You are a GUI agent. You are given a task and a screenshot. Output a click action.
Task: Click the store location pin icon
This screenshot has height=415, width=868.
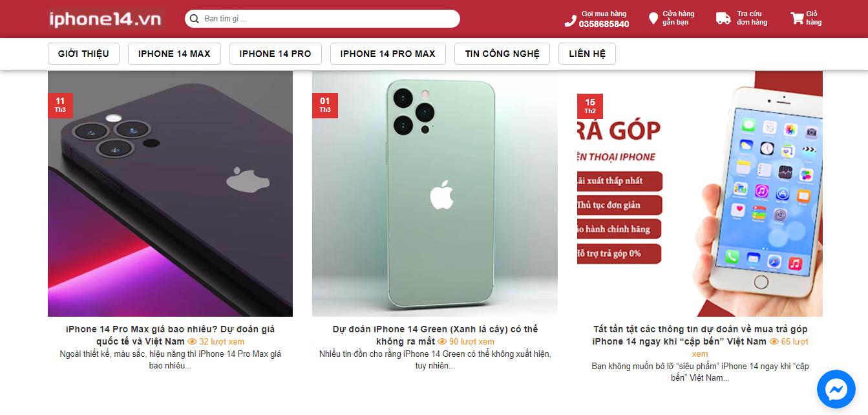pyautogui.click(x=653, y=19)
